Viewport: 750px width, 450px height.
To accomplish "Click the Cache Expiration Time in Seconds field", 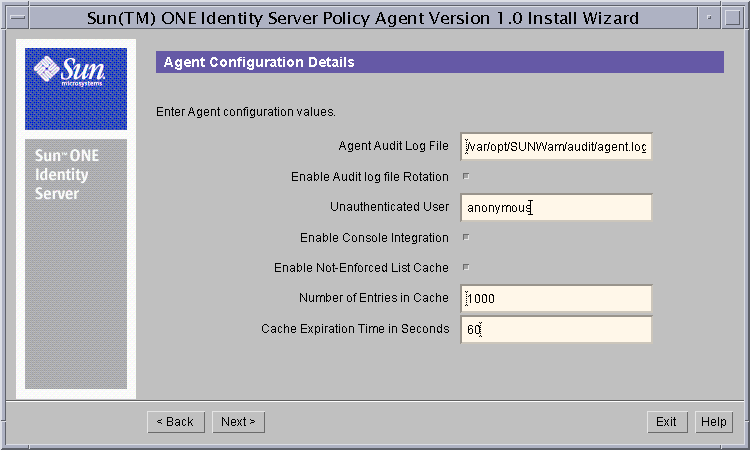I will [x=556, y=329].
